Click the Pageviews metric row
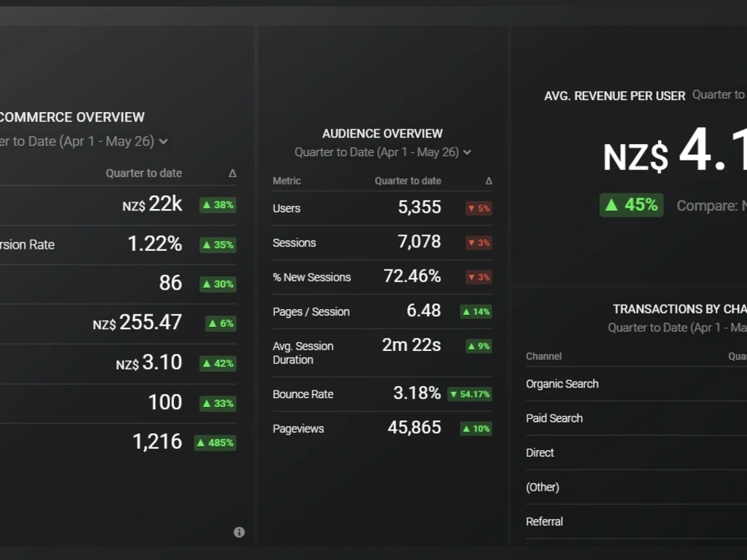This screenshot has height=560, width=747. pos(382,429)
